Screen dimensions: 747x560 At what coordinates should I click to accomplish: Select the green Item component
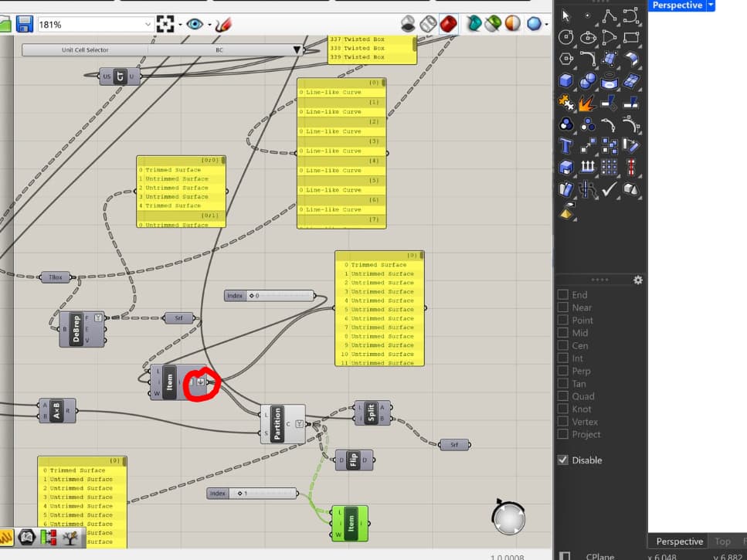350,524
